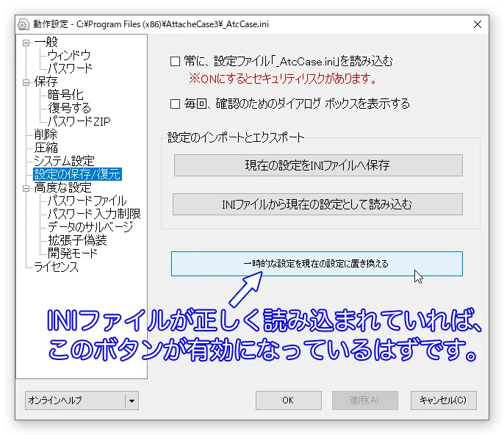Open パスワード under 一般
The image size is (504, 435).
click(x=70, y=68)
